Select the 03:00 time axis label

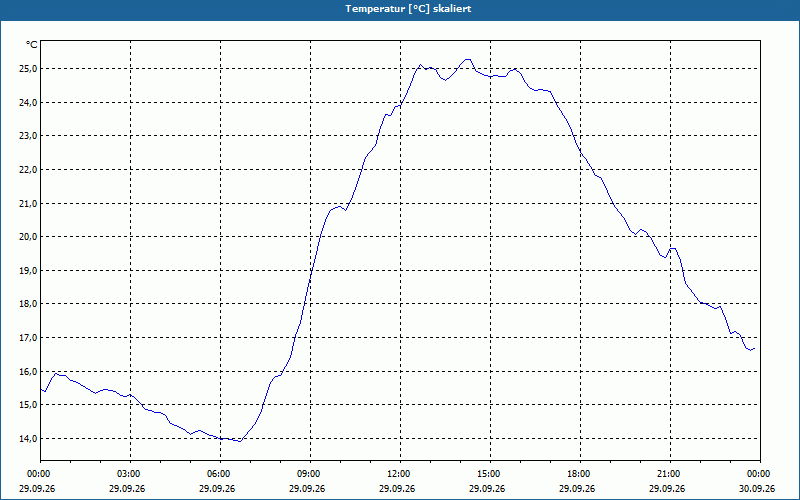(x=130, y=474)
